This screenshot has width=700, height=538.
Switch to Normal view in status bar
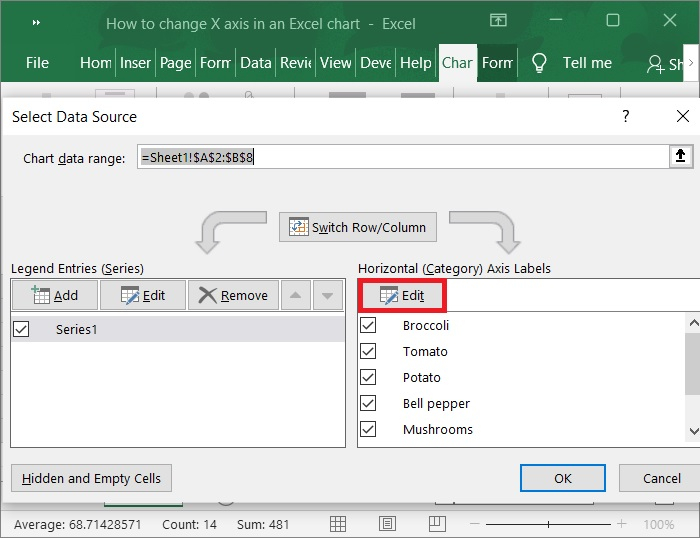339,524
